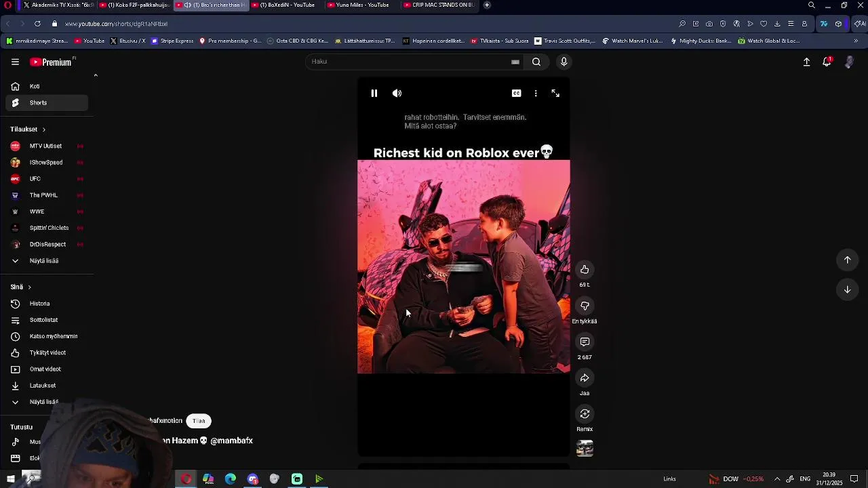Viewport: 868px width, 488px height.
Task: Open the sound thumbnail below Remix
Action: click(585, 449)
